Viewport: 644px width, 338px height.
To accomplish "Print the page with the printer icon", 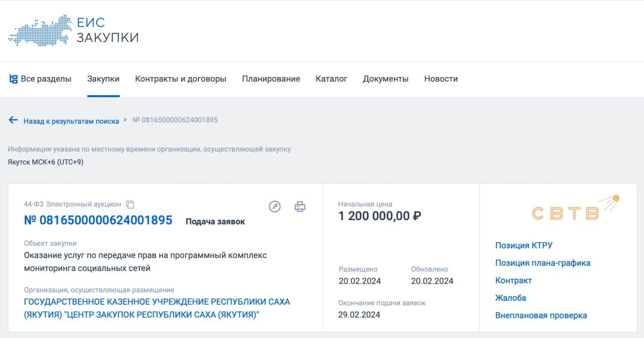I will pyautogui.click(x=300, y=207).
